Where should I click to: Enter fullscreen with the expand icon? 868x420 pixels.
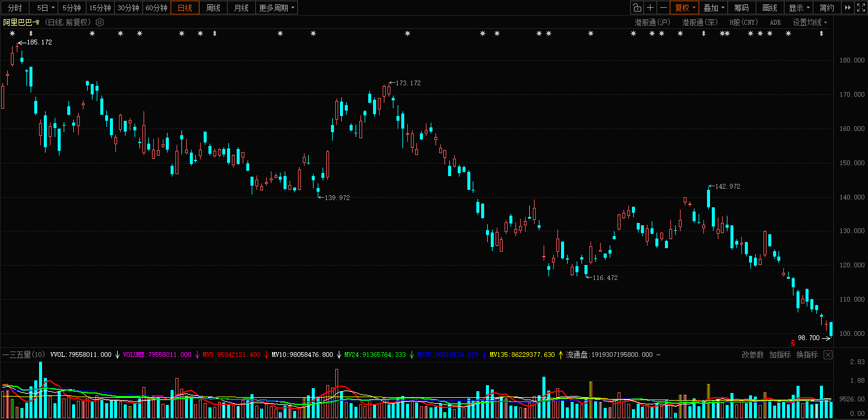[x=861, y=8]
